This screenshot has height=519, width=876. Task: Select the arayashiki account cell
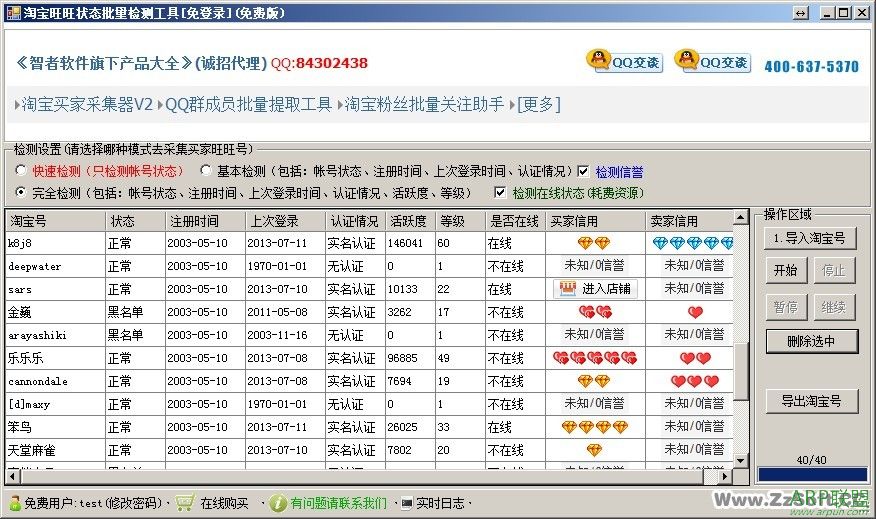pyautogui.click(x=55, y=335)
